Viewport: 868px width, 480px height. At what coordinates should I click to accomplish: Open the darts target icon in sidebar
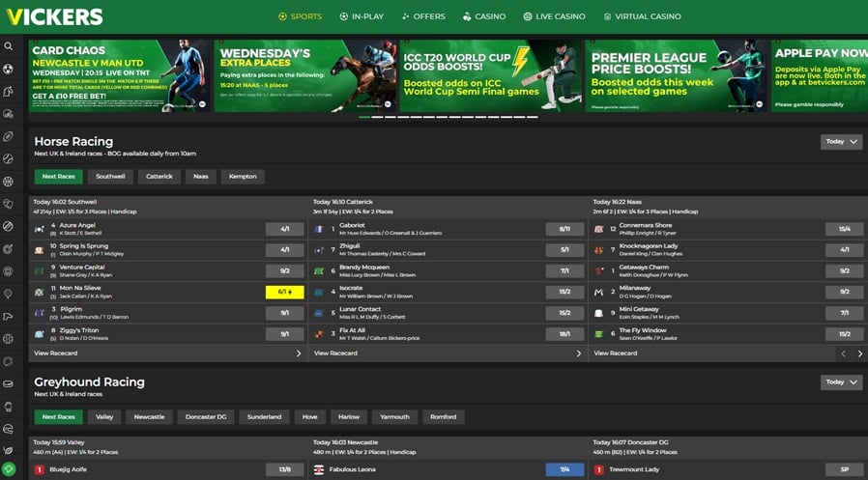9,249
